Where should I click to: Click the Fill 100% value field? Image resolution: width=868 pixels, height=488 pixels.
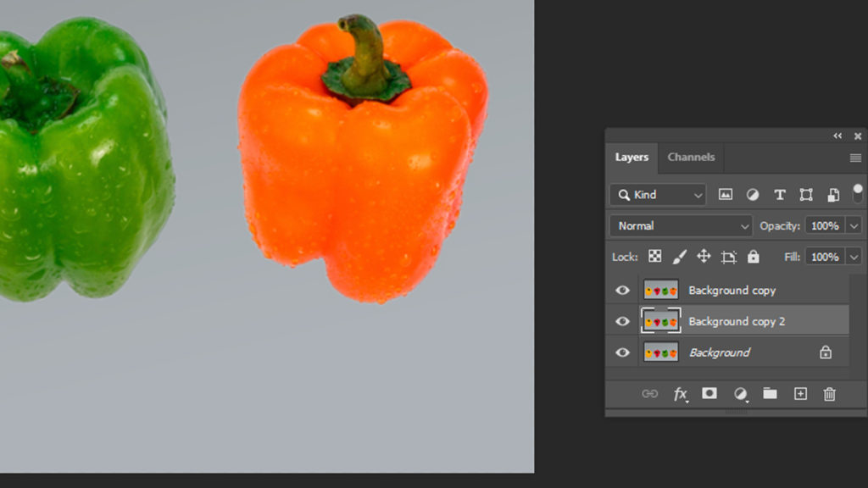825,257
